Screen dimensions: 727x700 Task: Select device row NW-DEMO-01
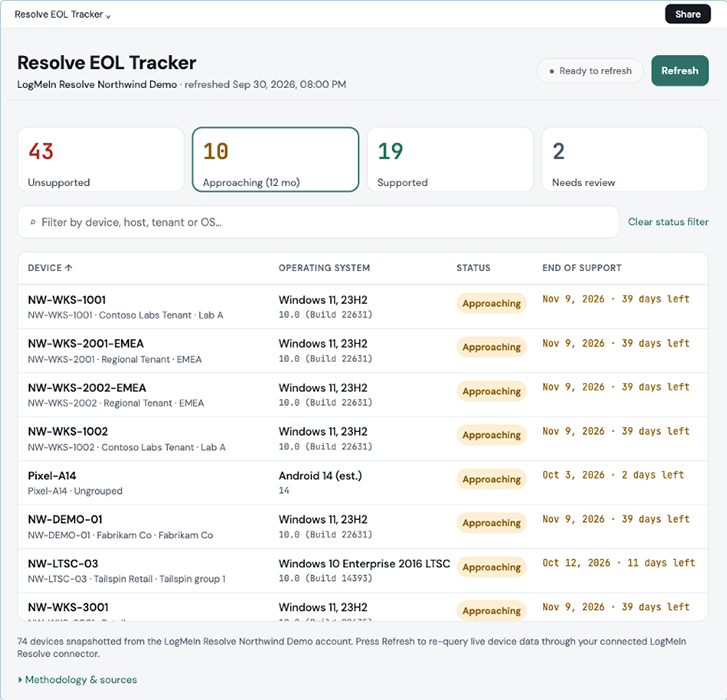point(363,527)
